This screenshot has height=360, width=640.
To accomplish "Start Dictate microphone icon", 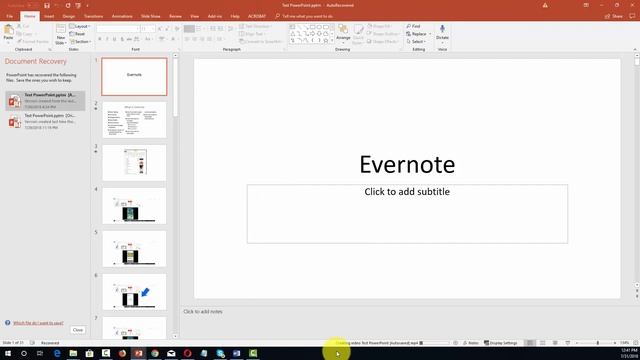I will click(442, 29).
